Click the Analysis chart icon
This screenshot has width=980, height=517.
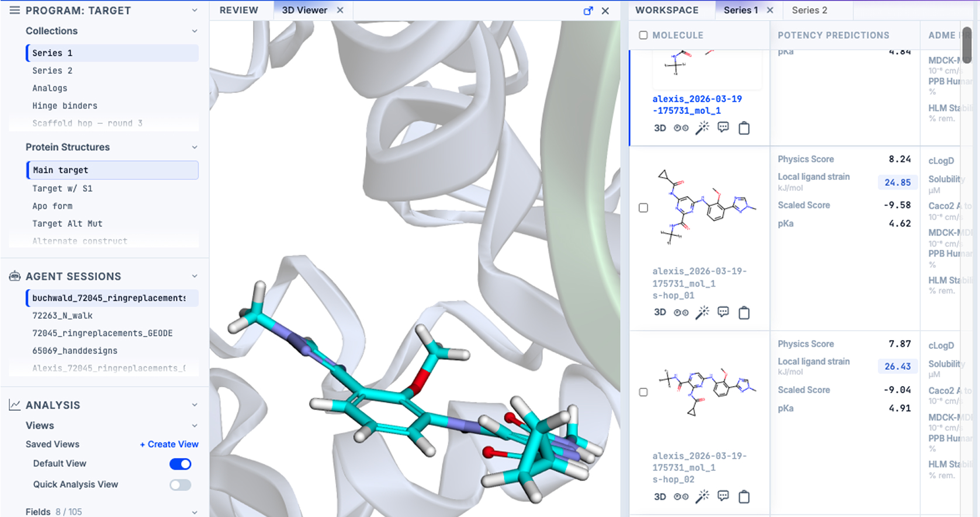pos(15,405)
